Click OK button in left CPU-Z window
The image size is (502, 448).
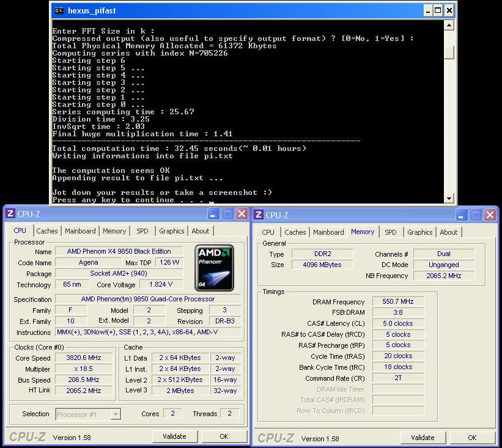(224, 436)
